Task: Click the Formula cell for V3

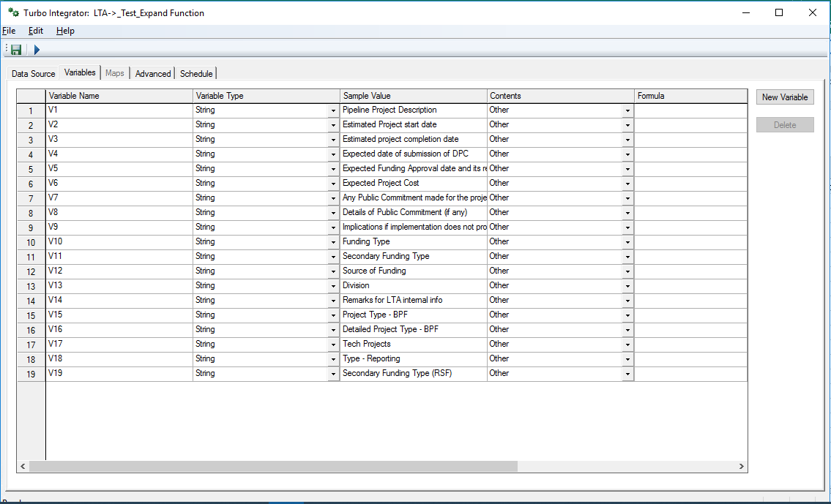Action: (x=690, y=139)
